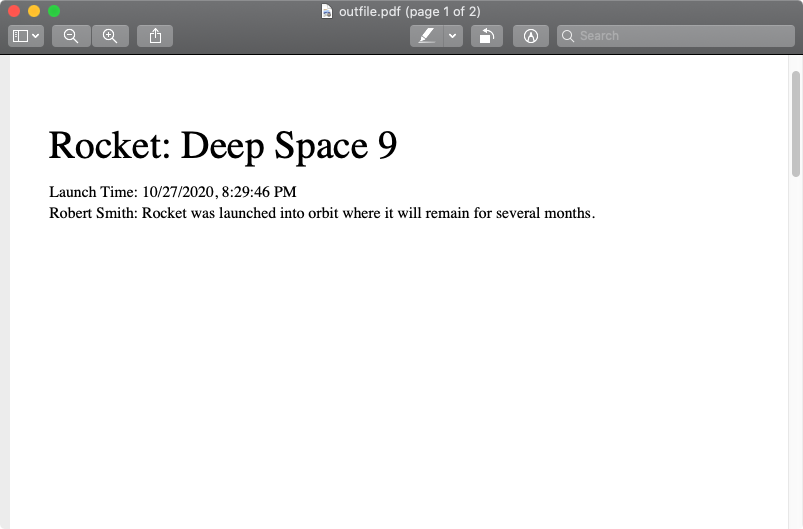Click the window title 'outfile.pdf (page 1 of 2)'
Image resolution: width=803 pixels, height=529 pixels.
click(410, 11)
